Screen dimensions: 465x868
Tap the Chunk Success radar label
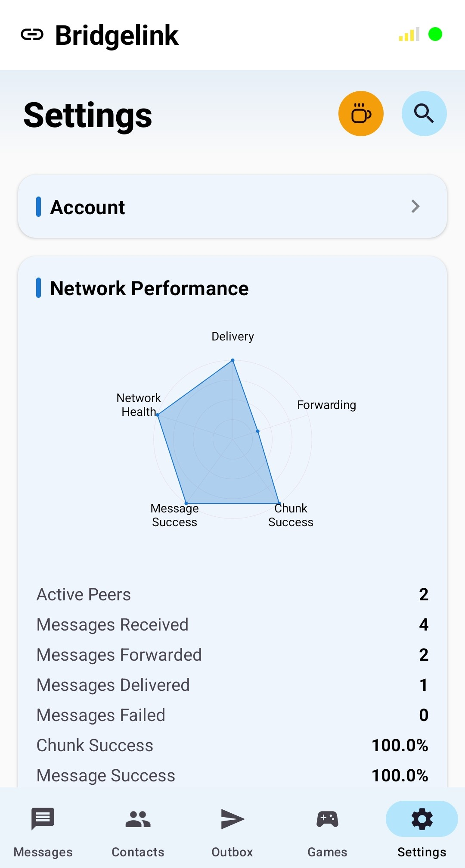coord(291,515)
